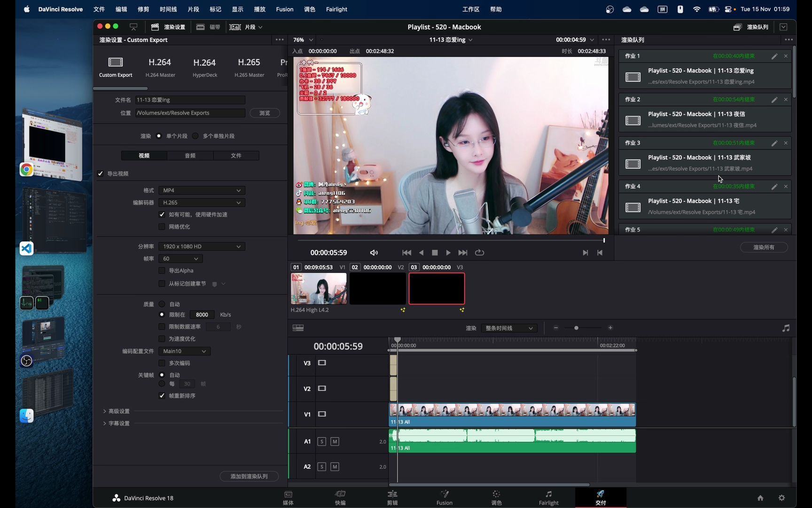Open audio music note panel icon
The width and height of the screenshot is (812, 508).
(x=786, y=328)
